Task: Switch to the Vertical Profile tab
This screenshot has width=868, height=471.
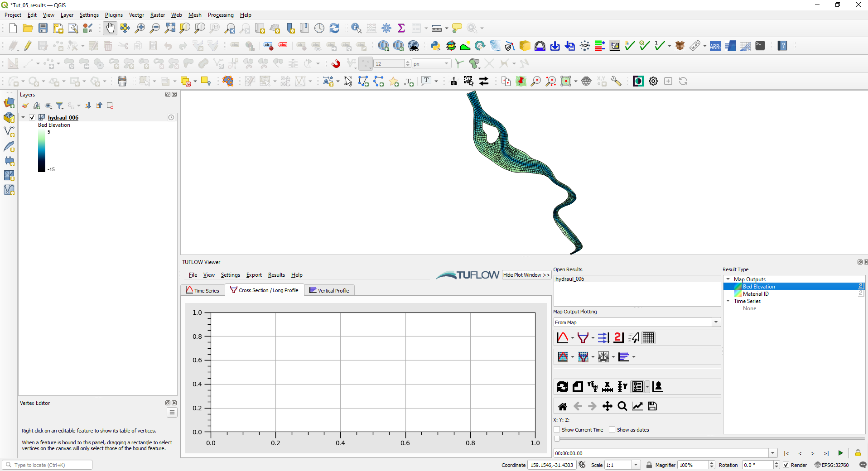Action: [329, 290]
